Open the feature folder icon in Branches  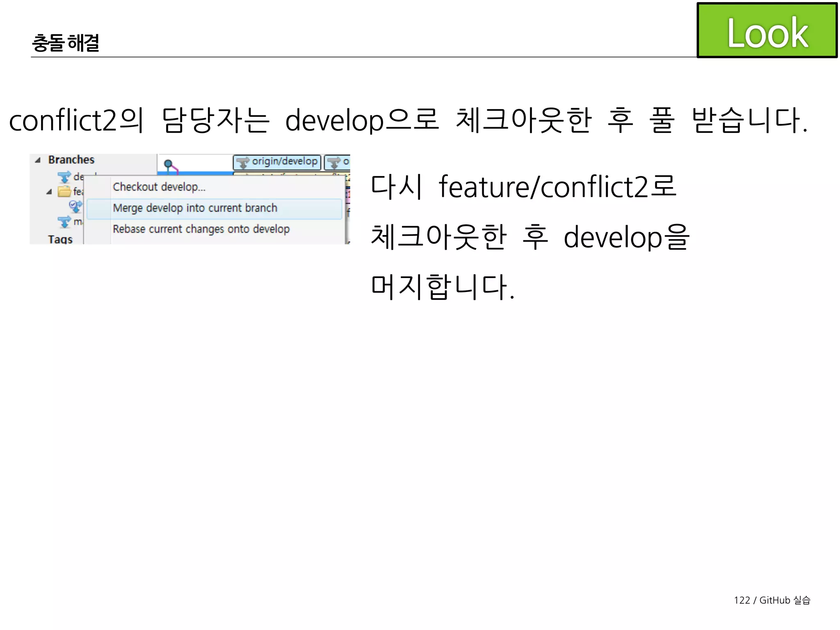pos(64,191)
